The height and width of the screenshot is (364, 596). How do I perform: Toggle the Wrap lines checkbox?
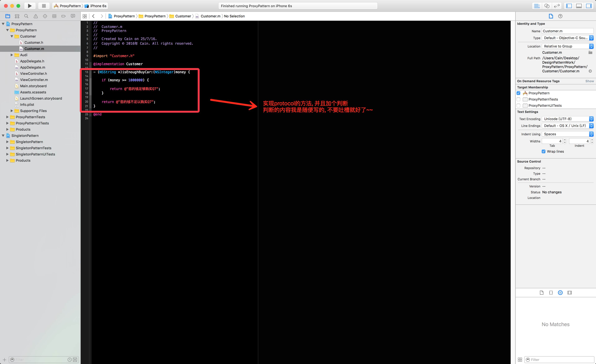(544, 151)
